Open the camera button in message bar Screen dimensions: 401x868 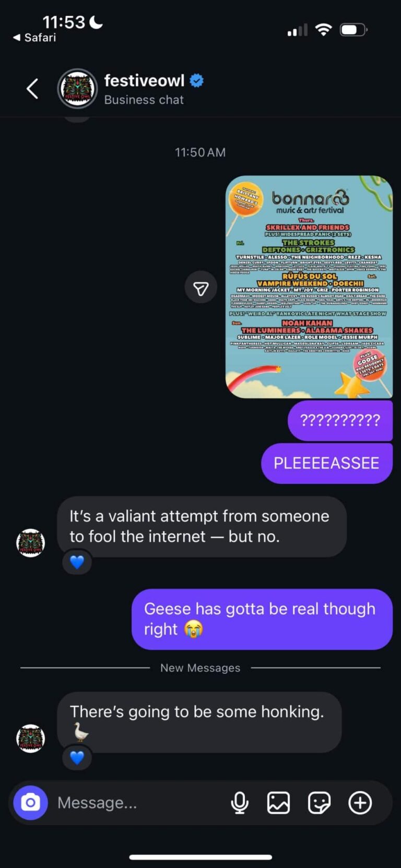(x=30, y=802)
